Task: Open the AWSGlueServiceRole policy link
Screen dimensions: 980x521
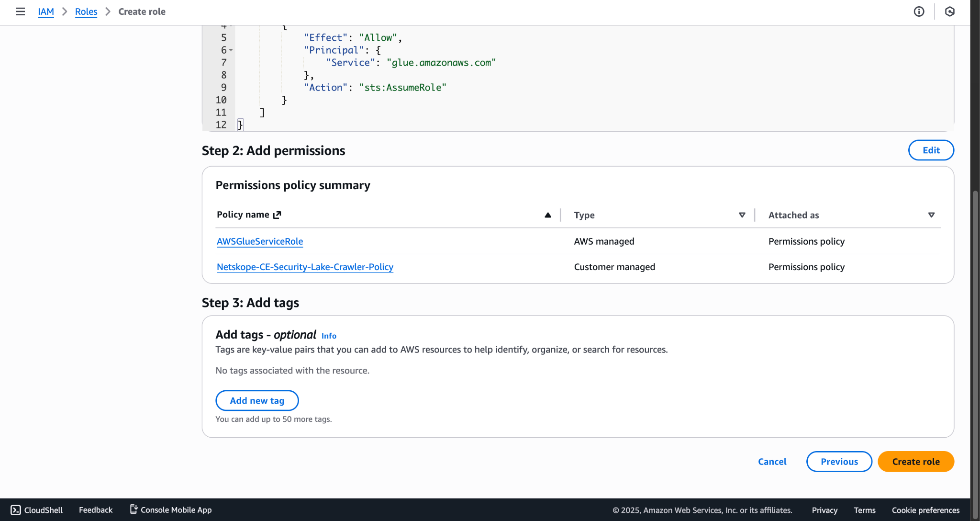Action: pos(260,241)
